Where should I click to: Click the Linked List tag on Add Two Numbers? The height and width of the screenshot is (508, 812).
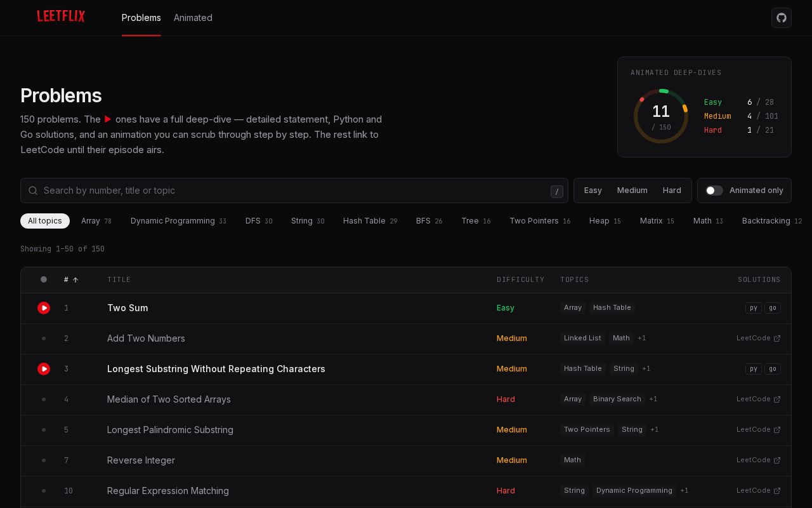[582, 338]
